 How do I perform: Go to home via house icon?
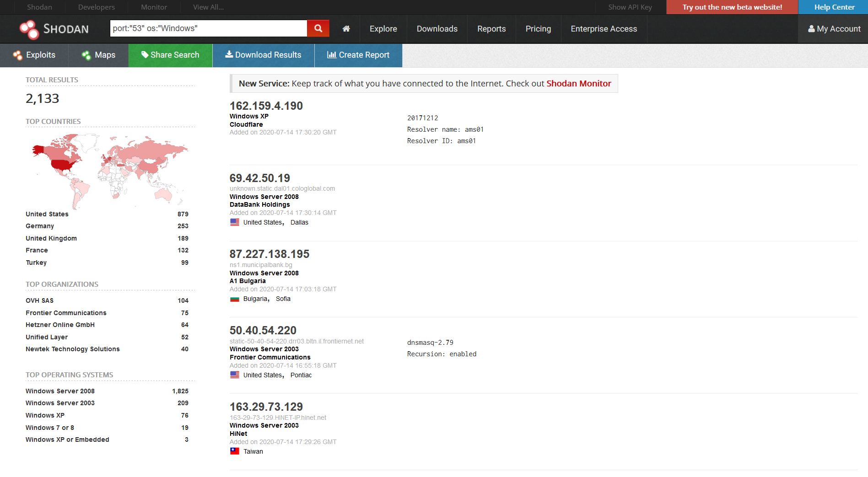click(x=346, y=29)
